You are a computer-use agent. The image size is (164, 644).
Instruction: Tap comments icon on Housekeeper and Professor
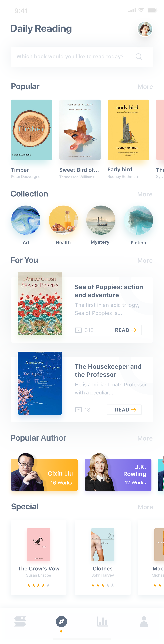pos(78,410)
